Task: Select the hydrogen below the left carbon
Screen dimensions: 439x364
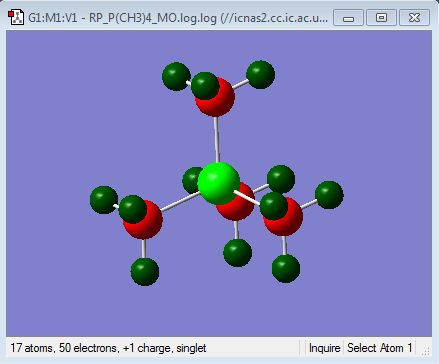Action: pos(145,272)
